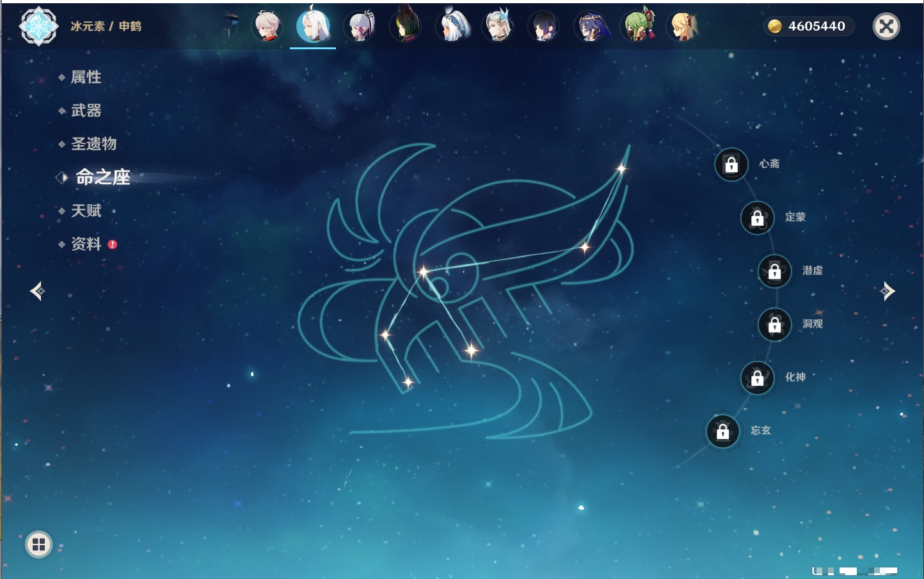
Task: Click the Cryo element emblem icon
Action: click(x=38, y=26)
